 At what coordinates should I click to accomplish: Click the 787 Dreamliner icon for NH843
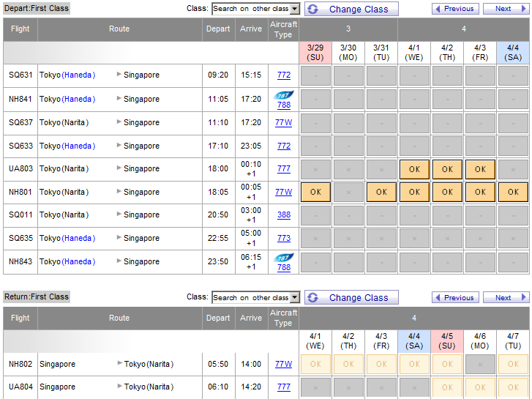click(283, 257)
